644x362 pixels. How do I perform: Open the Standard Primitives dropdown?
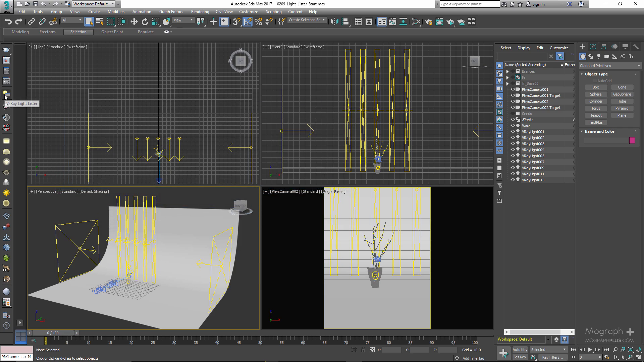point(610,66)
